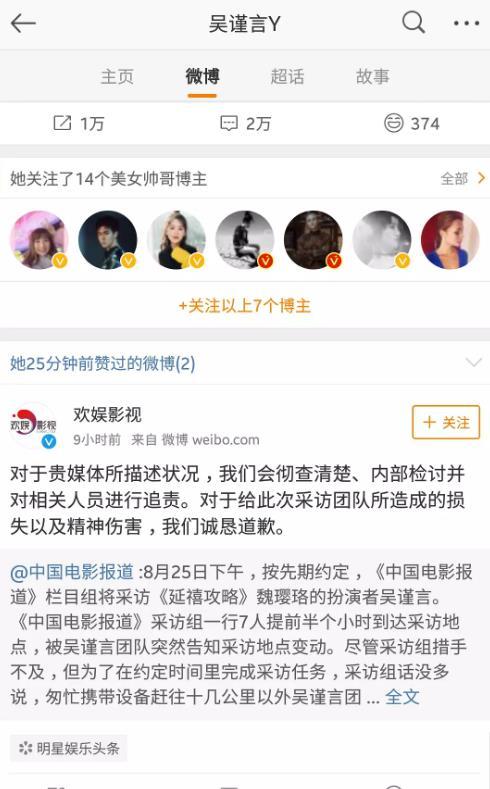Expand the post with 全文 link

[402, 697]
